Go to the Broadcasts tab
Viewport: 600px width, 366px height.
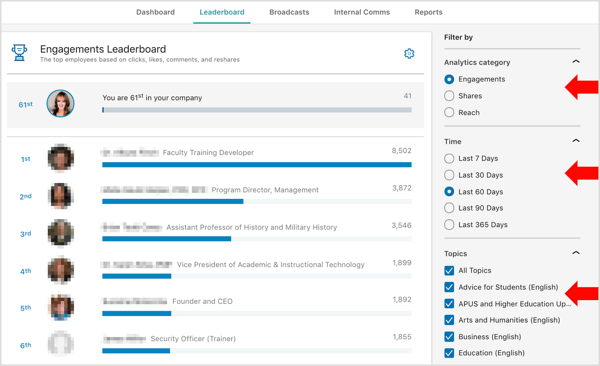pyautogui.click(x=289, y=12)
